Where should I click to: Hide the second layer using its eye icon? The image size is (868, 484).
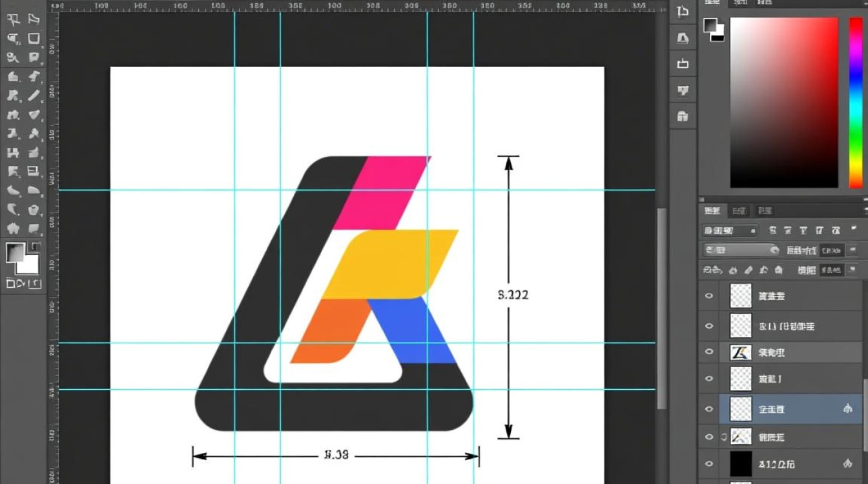709,326
